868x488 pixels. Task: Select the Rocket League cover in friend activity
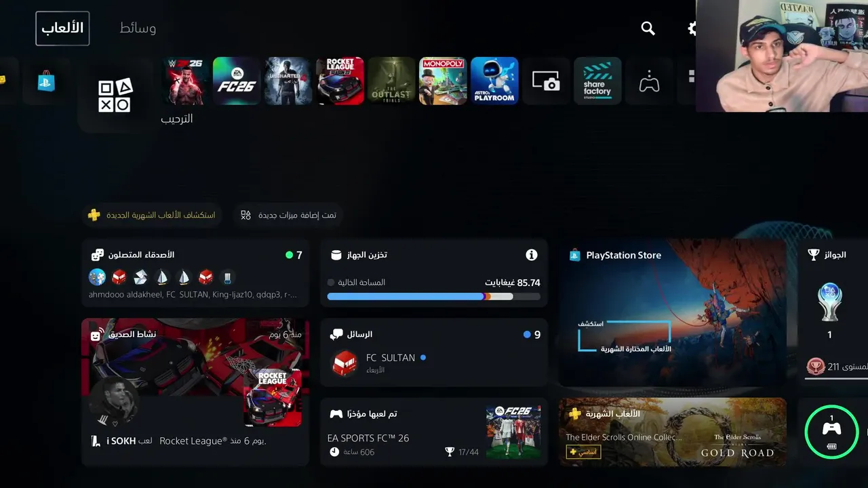273,398
